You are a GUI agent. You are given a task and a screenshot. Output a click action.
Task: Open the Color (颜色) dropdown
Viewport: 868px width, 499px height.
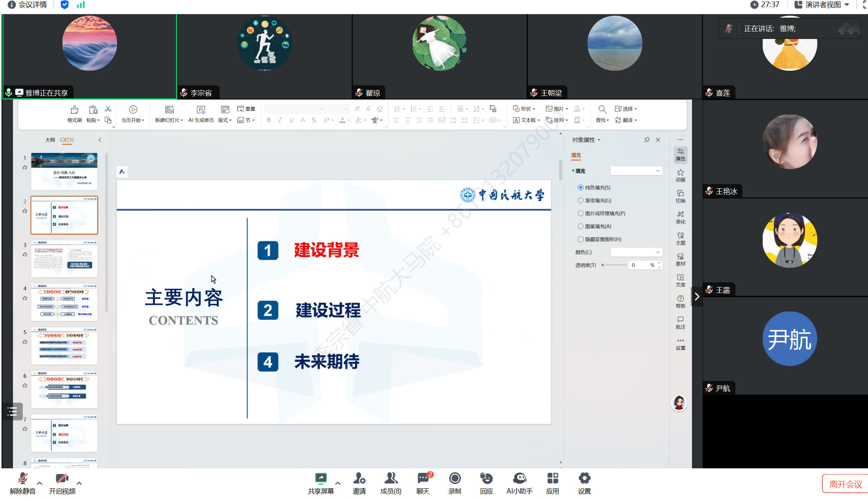[x=636, y=252]
